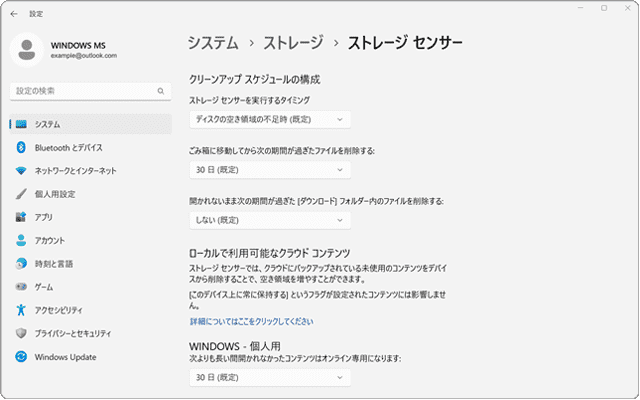The height and width of the screenshot is (400, 640).
Task: Click the ローカルで利用可能なクラウド コンテンツ heading
Action: [x=269, y=253]
